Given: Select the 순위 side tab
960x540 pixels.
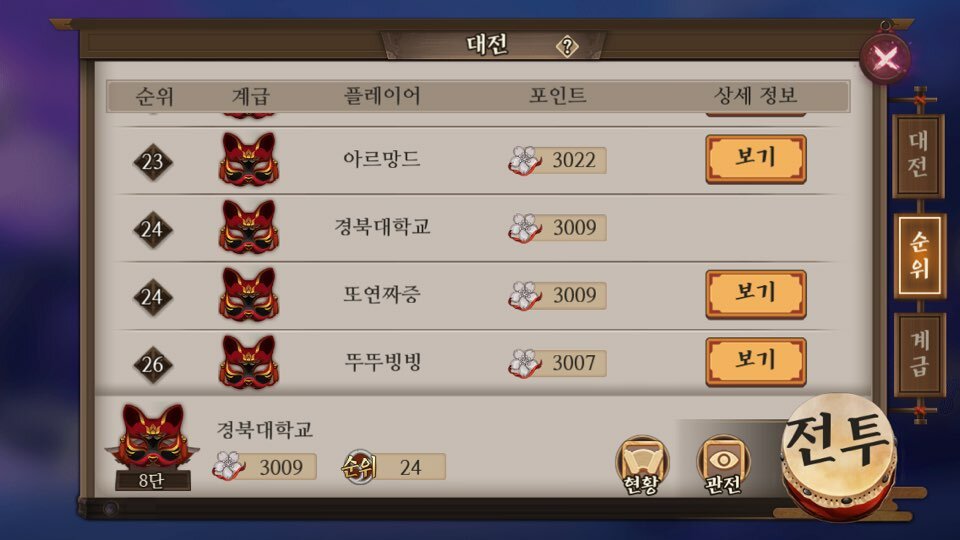Looking at the screenshot, I should [920, 256].
